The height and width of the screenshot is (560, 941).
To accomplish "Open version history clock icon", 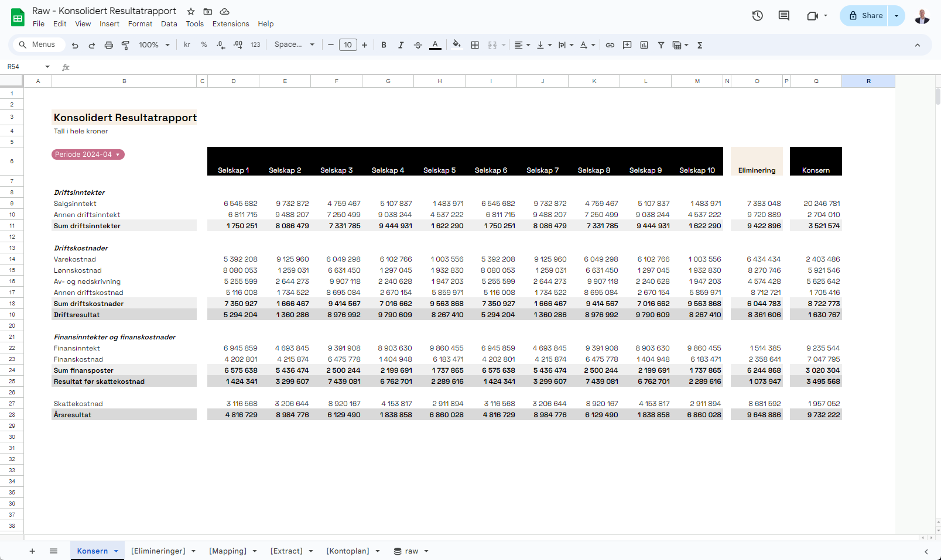I will pos(758,16).
